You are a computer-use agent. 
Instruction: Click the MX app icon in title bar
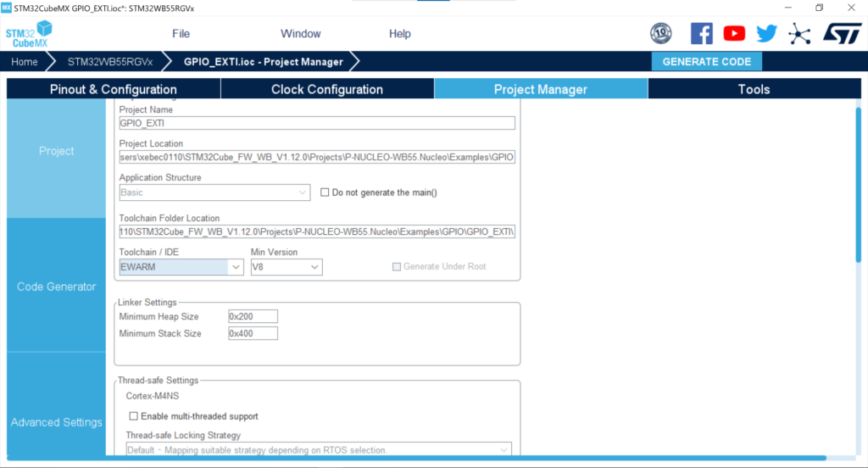click(6, 8)
